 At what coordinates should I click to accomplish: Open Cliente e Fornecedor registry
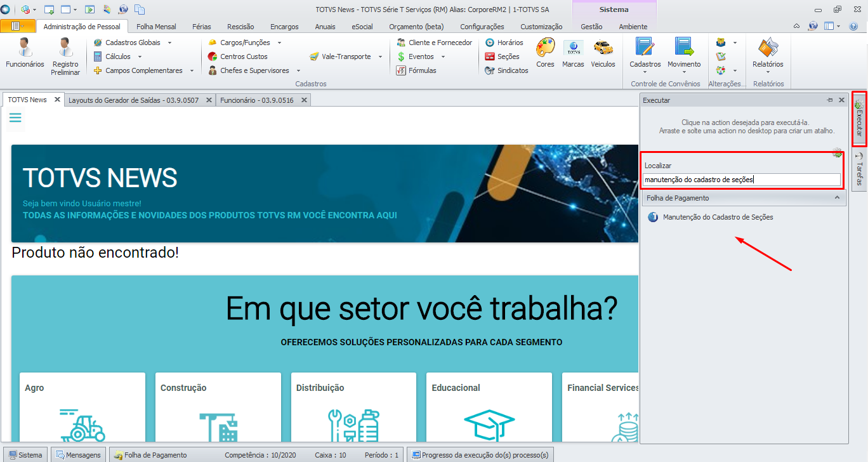[x=435, y=43]
